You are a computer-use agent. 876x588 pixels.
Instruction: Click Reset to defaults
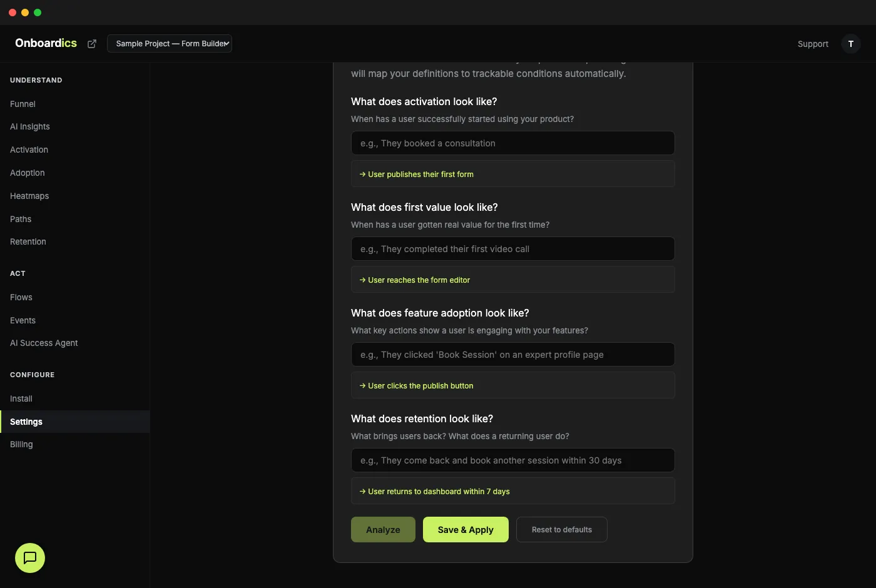(x=561, y=530)
